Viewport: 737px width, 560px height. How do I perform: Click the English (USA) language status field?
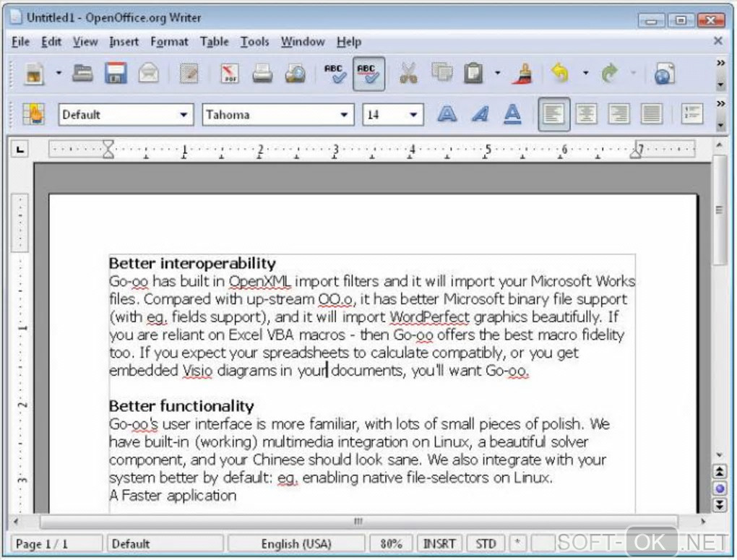[296, 544]
